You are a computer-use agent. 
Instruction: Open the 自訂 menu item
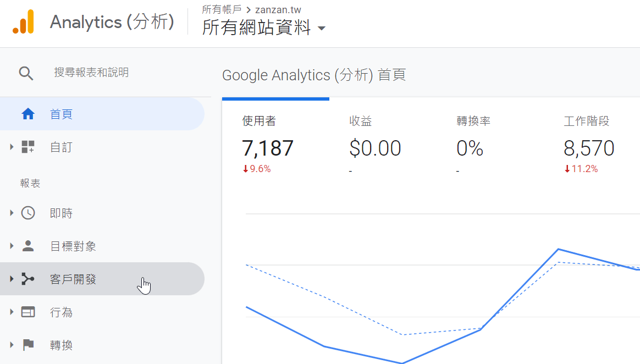point(102,147)
